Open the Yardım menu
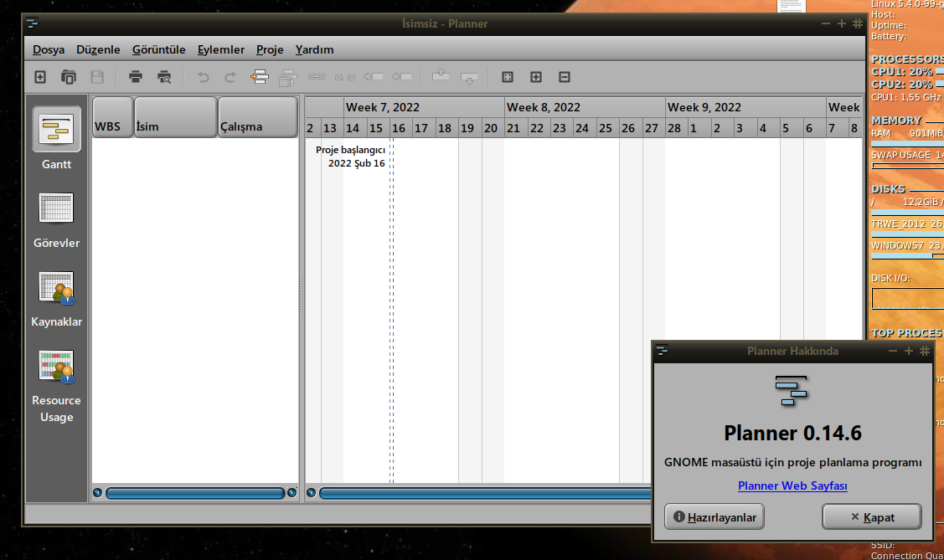944x560 pixels. click(x=314, y=50)
